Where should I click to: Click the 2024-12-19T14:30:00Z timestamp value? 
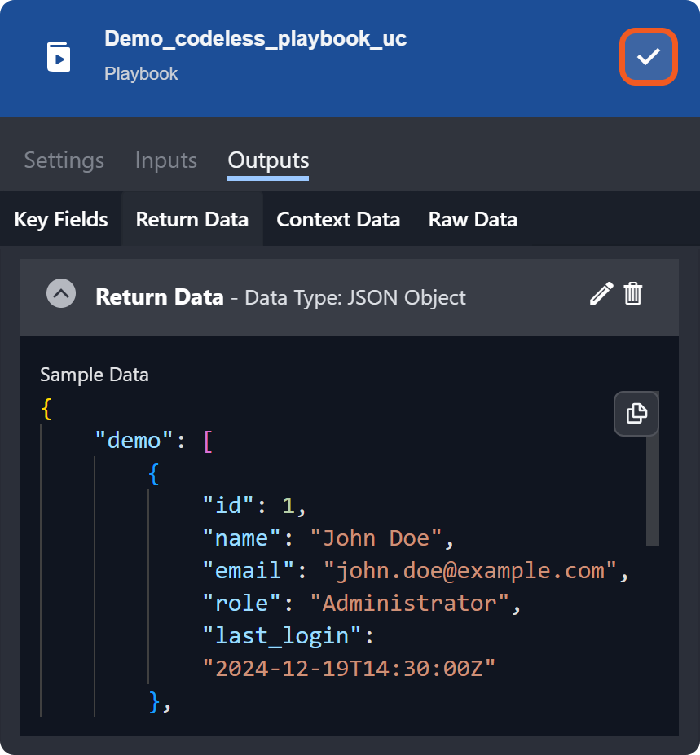(350, 668)
